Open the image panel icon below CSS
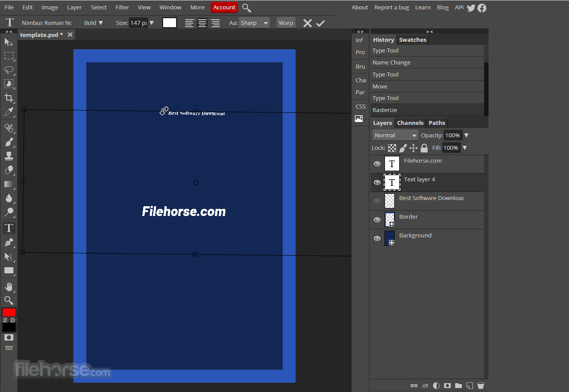 359,119
